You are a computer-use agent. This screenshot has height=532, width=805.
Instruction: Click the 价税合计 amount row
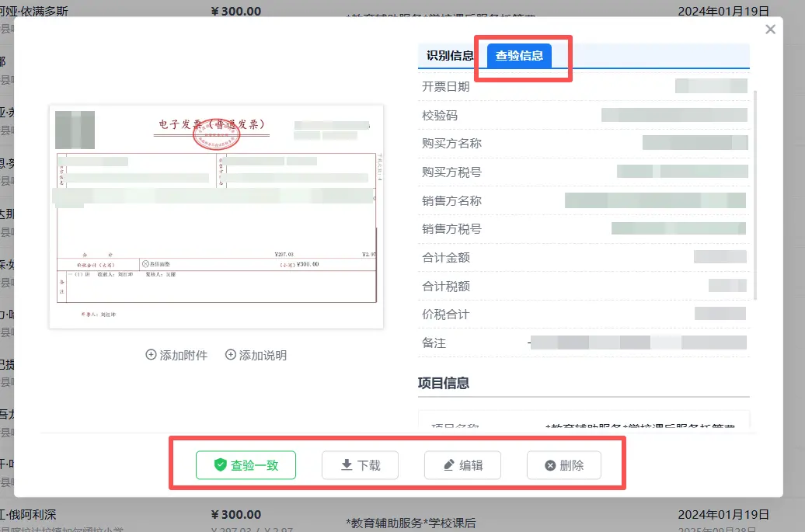(x=583, y=315)
